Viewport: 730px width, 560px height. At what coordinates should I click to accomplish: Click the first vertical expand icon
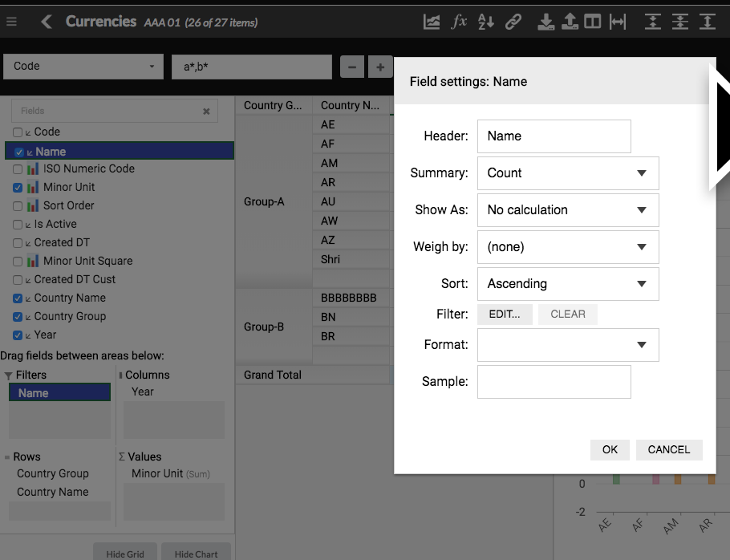point(653,22)
